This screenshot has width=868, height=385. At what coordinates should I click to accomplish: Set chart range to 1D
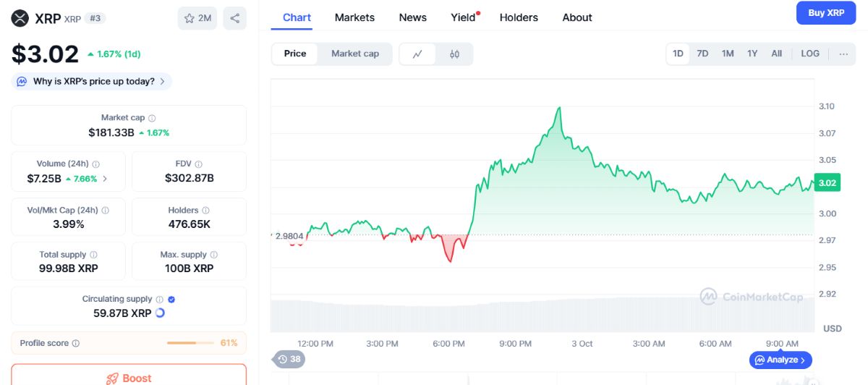(678, 54)
